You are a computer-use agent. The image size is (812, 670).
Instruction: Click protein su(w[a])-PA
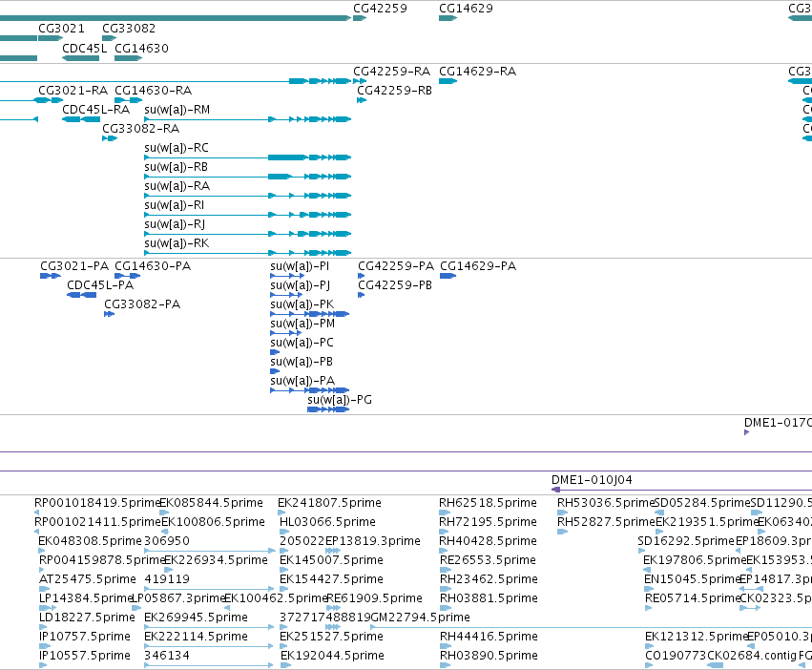click(302, 381)
